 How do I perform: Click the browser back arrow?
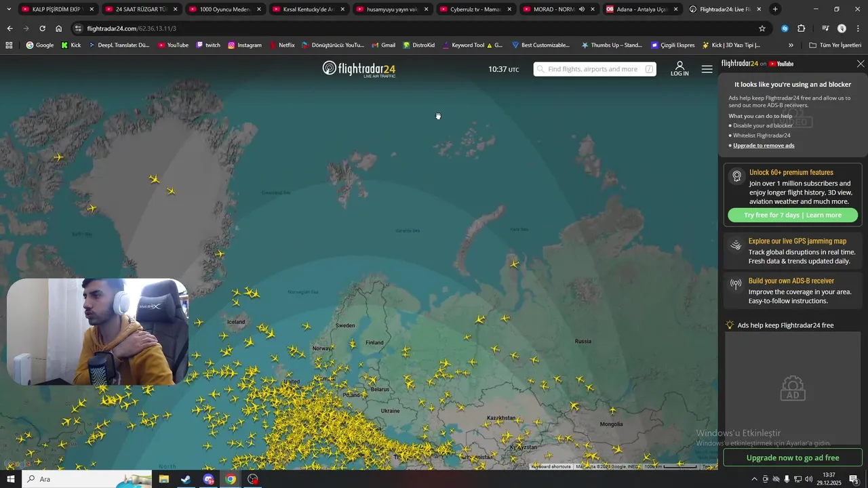[9, 28]
